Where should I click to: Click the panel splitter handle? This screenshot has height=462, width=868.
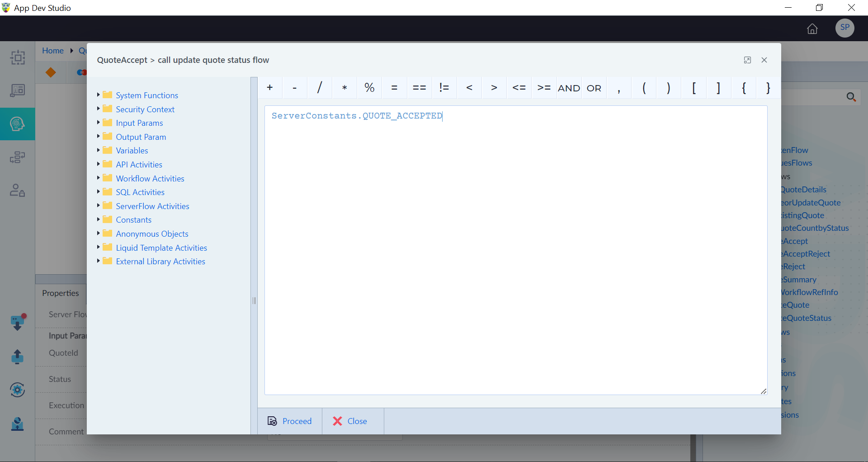pos(254,300)
